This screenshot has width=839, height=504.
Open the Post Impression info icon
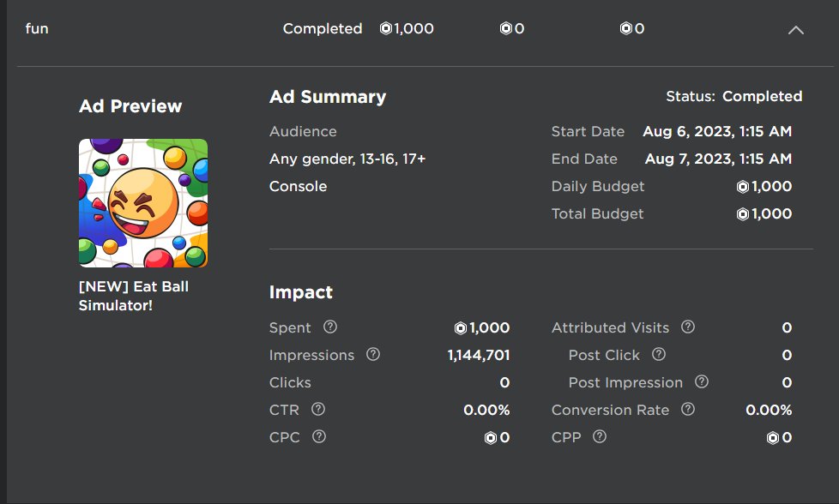tap(702, 382)
